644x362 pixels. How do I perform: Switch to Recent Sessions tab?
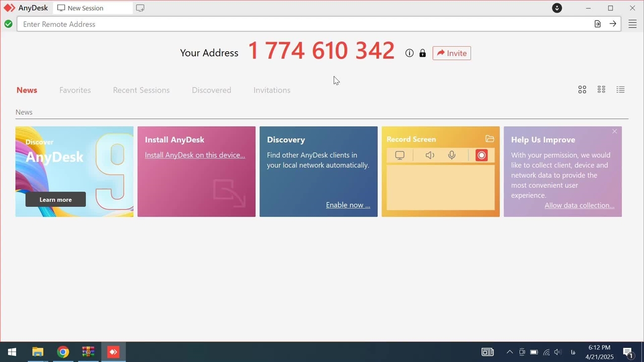(141, 90)
